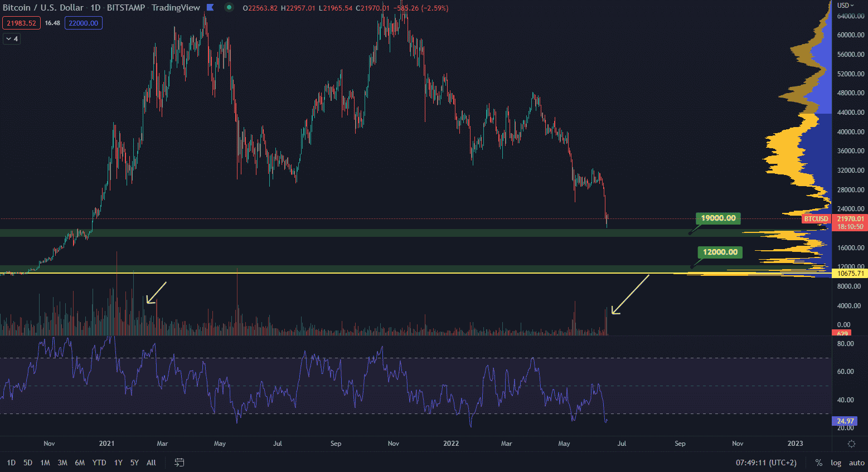The height and width of the screenshot is (472, 868).
Task: Click the green market status dot
Action: [x=229, y=7]
